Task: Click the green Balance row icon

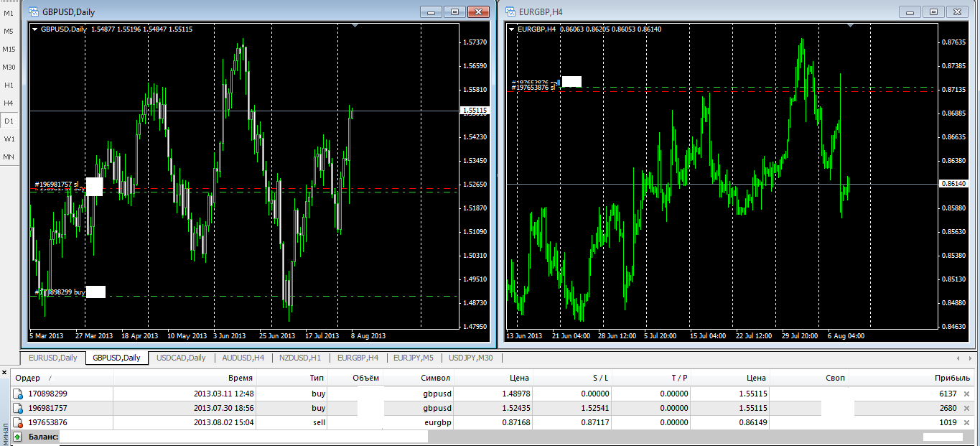Action: click(x=18, y=436)
